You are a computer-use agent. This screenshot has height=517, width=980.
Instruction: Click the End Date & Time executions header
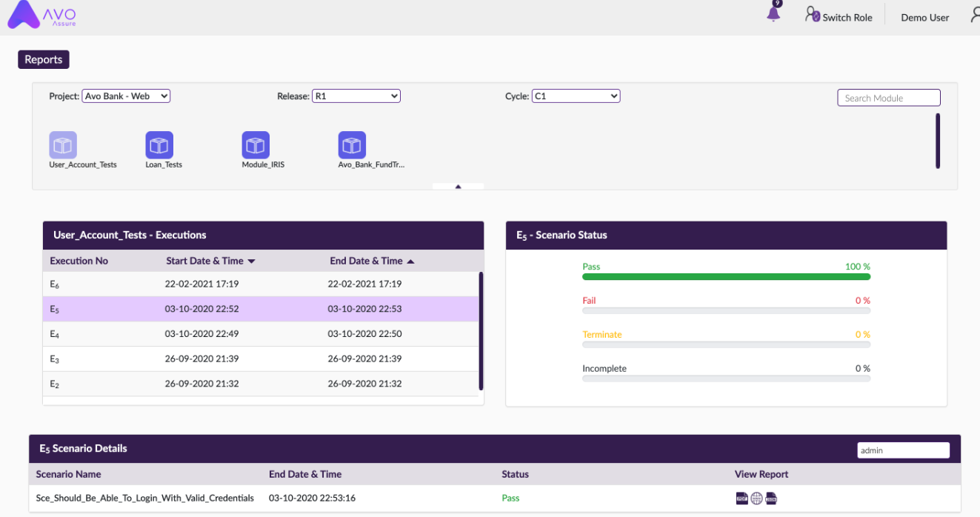[366, 261]
